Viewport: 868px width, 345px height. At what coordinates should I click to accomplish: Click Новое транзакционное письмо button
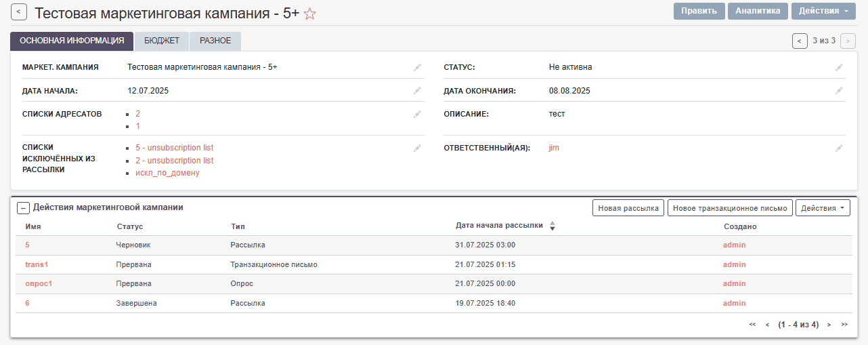point(730,208)
